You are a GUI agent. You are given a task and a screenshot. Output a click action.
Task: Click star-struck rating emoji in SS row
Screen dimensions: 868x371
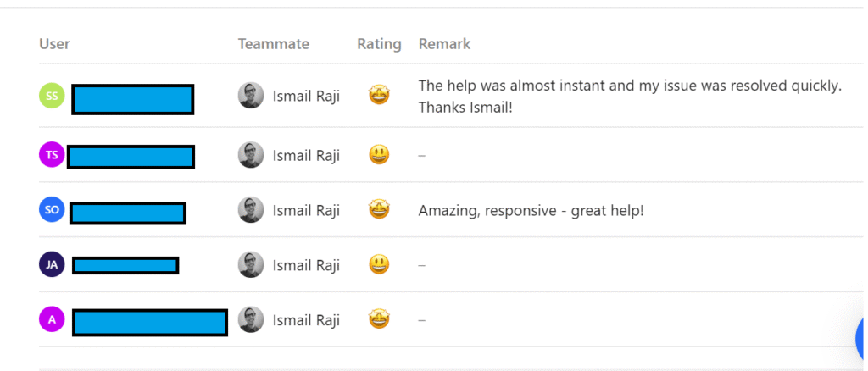pos(379,95)
